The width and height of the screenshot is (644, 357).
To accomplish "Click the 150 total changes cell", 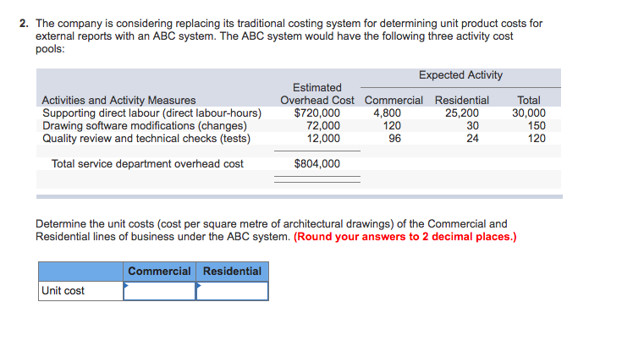I will [x=537, y=125].
